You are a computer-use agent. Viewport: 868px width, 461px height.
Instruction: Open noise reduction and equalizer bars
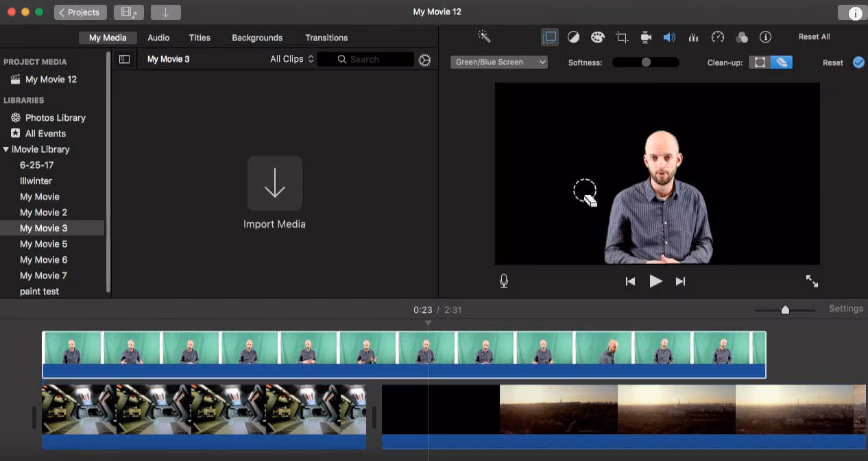pos(693,37)
